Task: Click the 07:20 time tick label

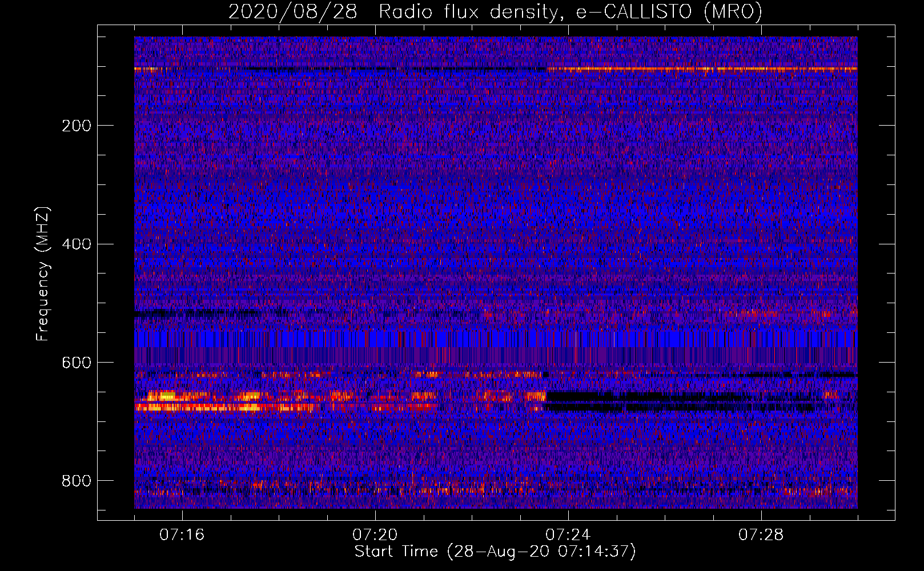Action: coord(375,535)
